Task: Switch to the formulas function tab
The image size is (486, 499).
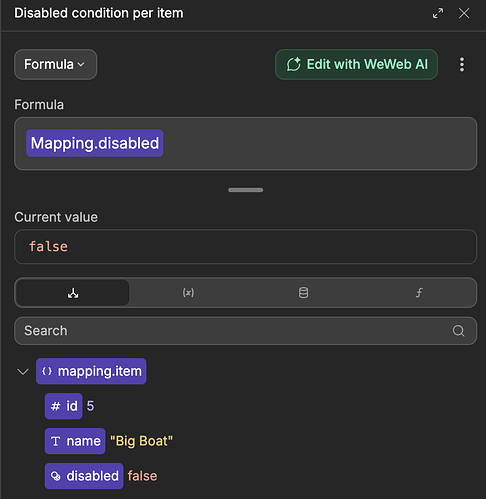Action: (419, 293)
